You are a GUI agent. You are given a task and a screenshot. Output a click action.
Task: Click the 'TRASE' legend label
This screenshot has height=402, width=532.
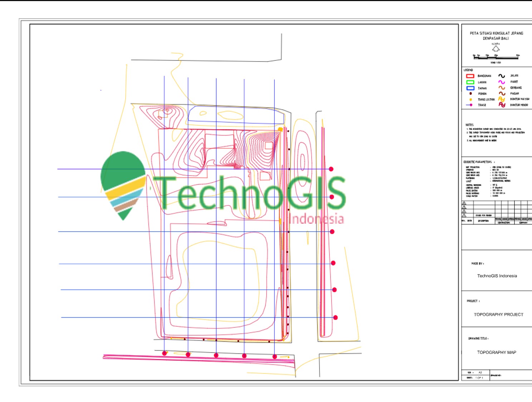[x=482, y=105]
